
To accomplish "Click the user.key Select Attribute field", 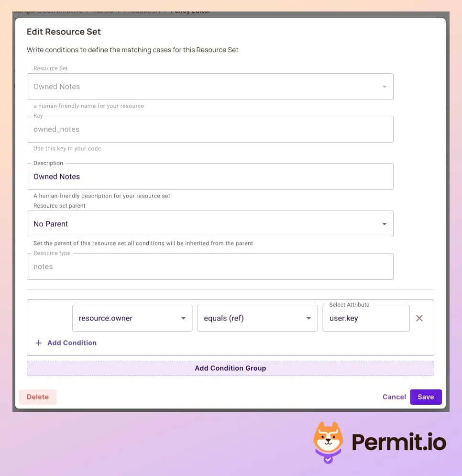I will 366,318.
